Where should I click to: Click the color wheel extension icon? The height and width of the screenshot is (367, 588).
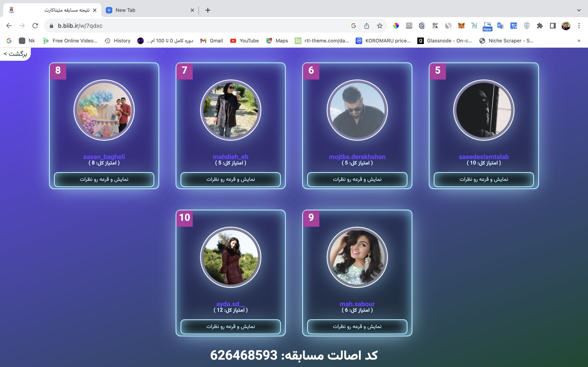point(396,26)
